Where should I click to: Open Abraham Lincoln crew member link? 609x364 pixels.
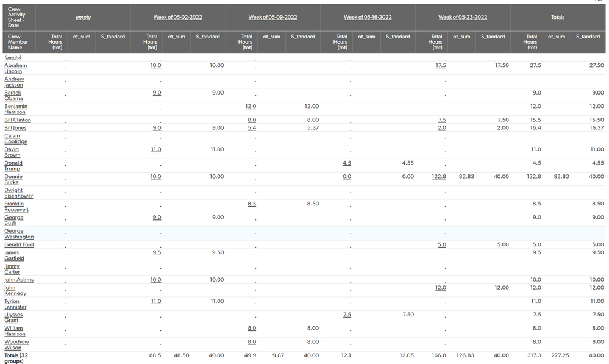(x=15, y=68)
